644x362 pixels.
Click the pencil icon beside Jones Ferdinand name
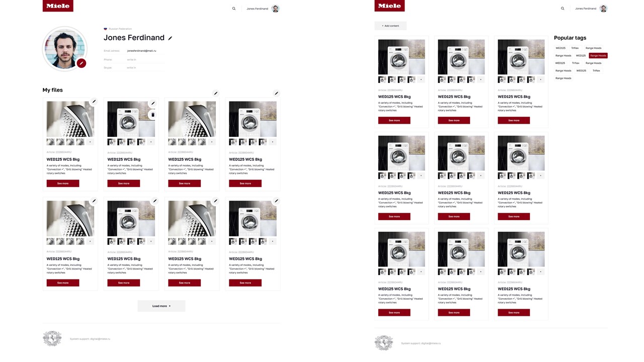[x=170, y=38]
